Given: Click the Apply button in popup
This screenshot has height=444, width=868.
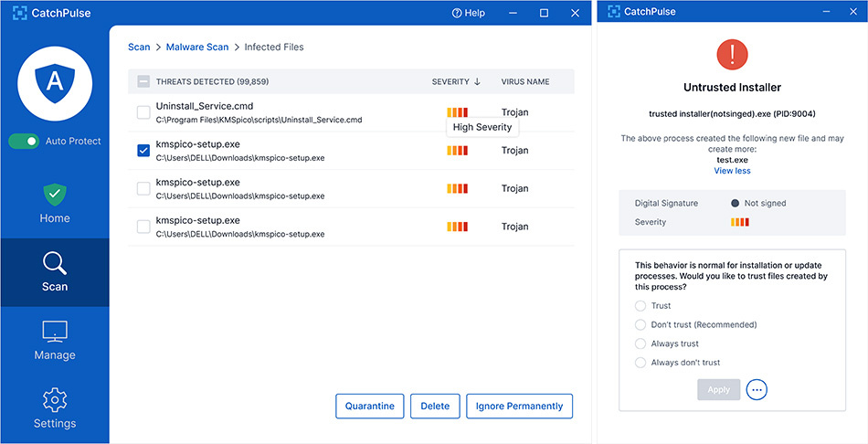Looking at the screenshot, I should click(718, 390).
